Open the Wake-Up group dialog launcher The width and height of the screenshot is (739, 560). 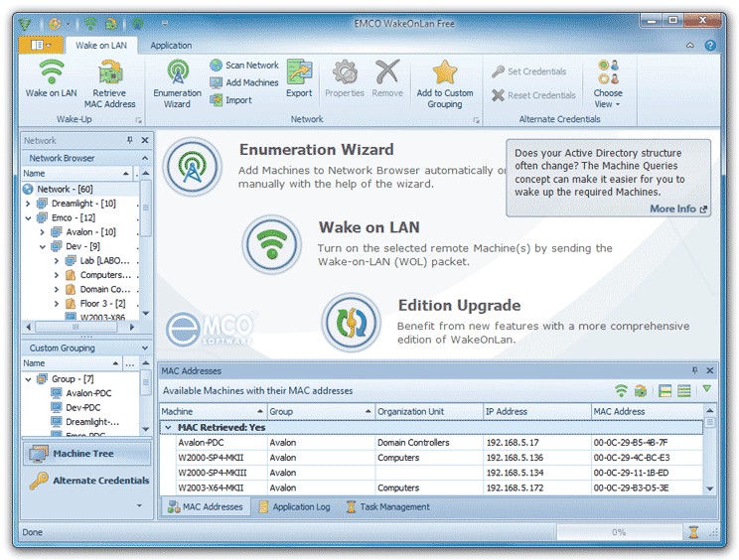(139, 120)
